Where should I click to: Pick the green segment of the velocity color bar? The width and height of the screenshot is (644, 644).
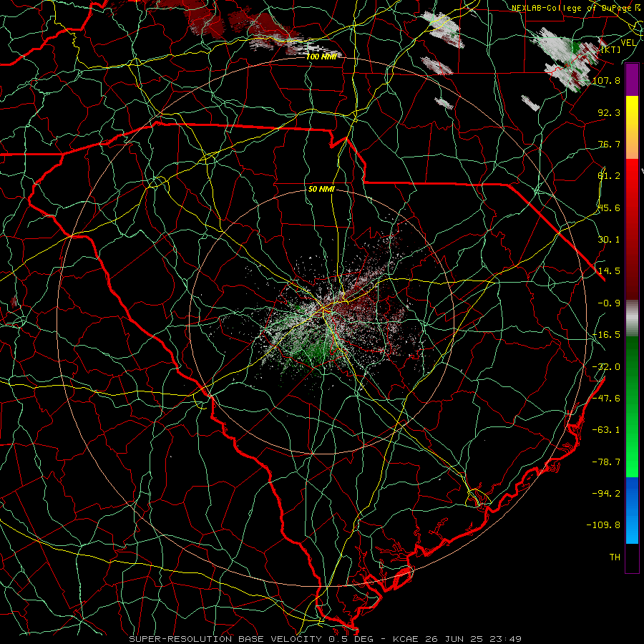click(x=632, y=406)
